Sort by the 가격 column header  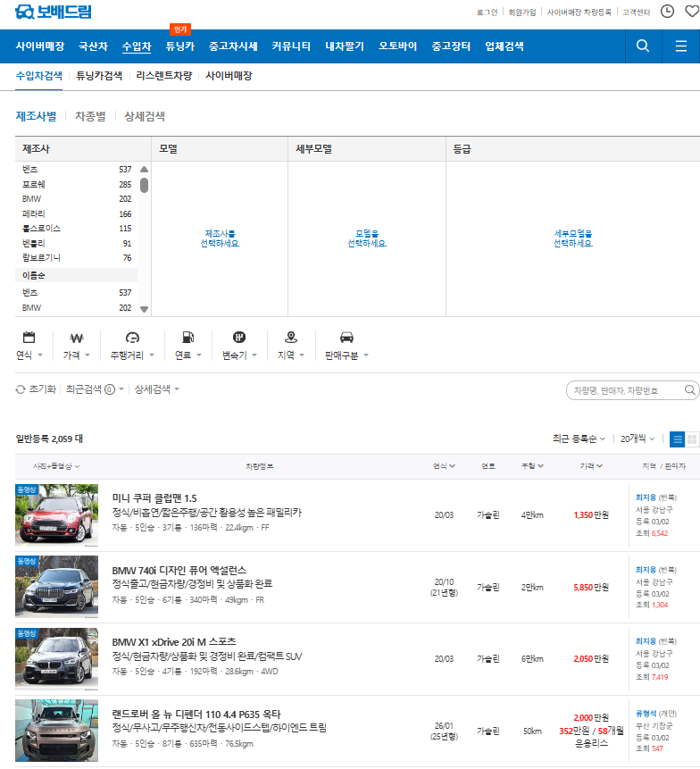click(591, 466)
